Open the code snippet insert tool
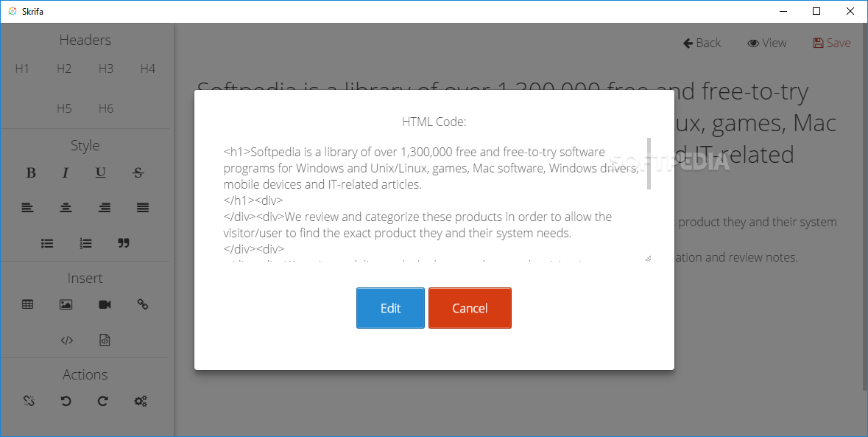Image resolution: width=868 pixels, height=437 pixels. click(67, 340)
